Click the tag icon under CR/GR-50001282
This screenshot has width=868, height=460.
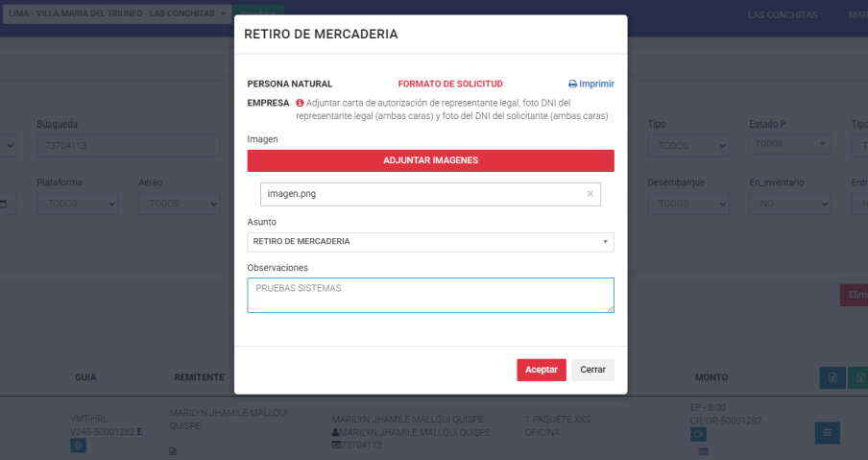[x=699, y=434]
